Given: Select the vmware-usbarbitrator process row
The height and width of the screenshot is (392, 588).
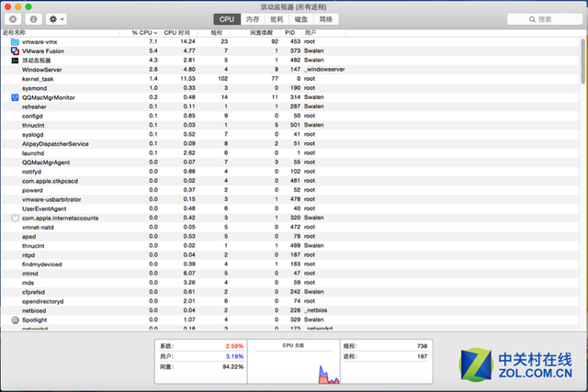Looking at the screenshot, I should click(290, 199).
